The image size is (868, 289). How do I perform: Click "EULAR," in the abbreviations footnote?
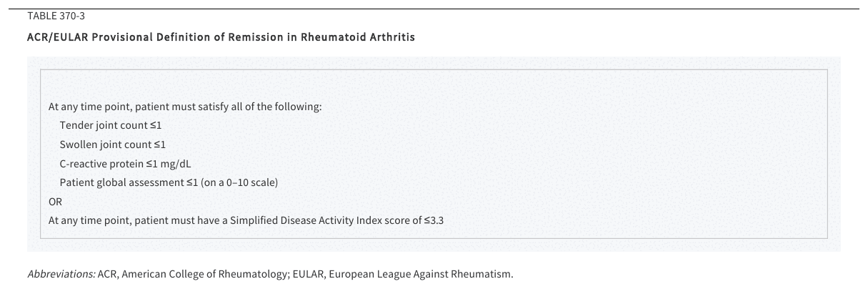[308, 275]
